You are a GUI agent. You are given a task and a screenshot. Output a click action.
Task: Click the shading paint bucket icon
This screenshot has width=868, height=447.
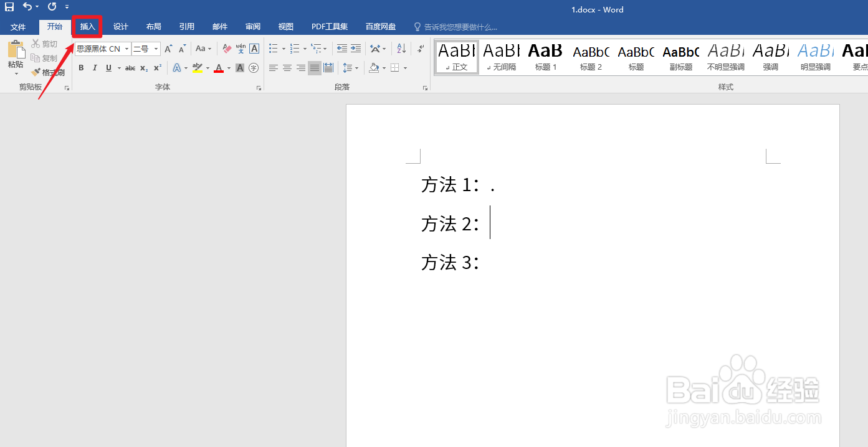click(x=374, y=68)
